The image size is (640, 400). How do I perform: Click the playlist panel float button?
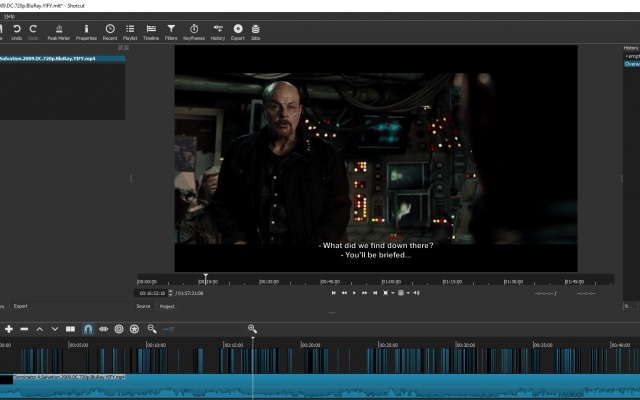coord(120,48)
